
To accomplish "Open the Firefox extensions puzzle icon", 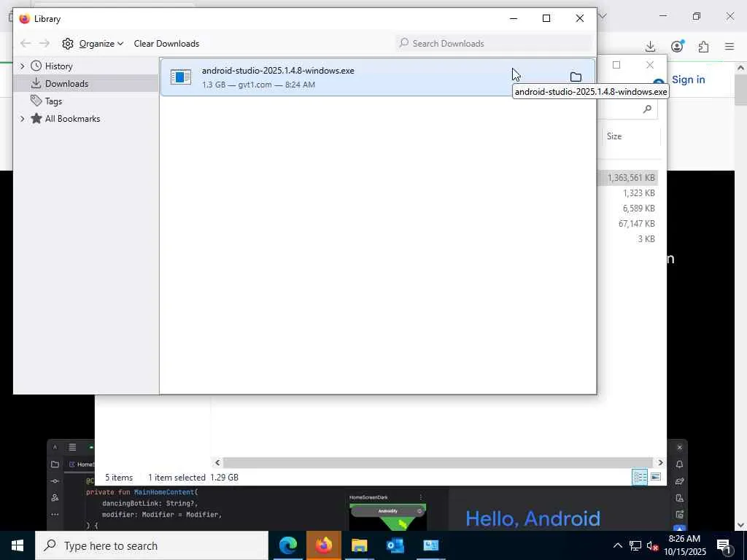I will pos(703,46).
